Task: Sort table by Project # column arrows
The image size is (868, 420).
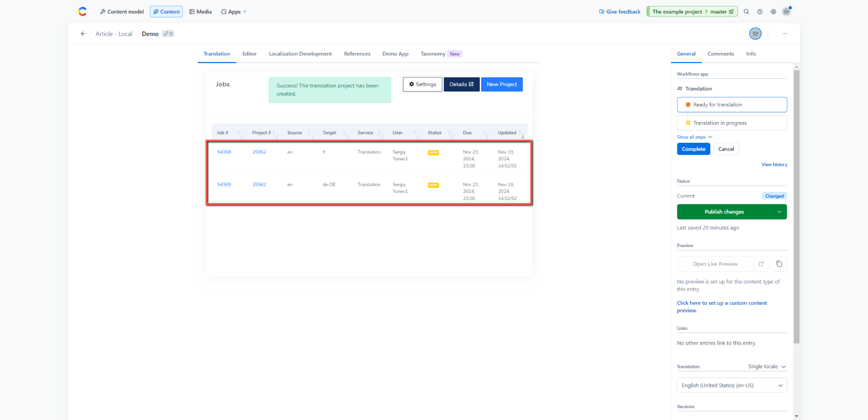Action: [275, 134]
